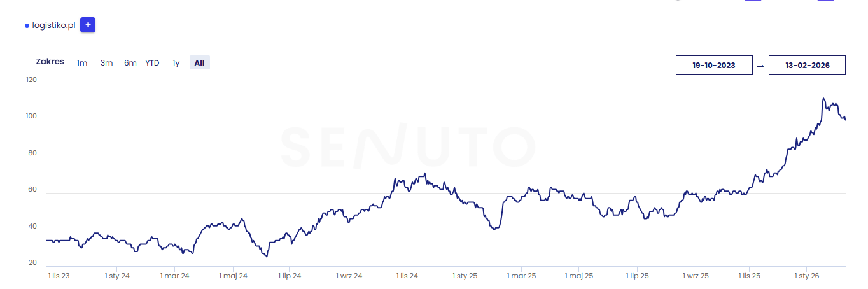Click the '1 sty 26' axis label
The width and height of the screenshot is (868, 289).
[x=807, y=276]
